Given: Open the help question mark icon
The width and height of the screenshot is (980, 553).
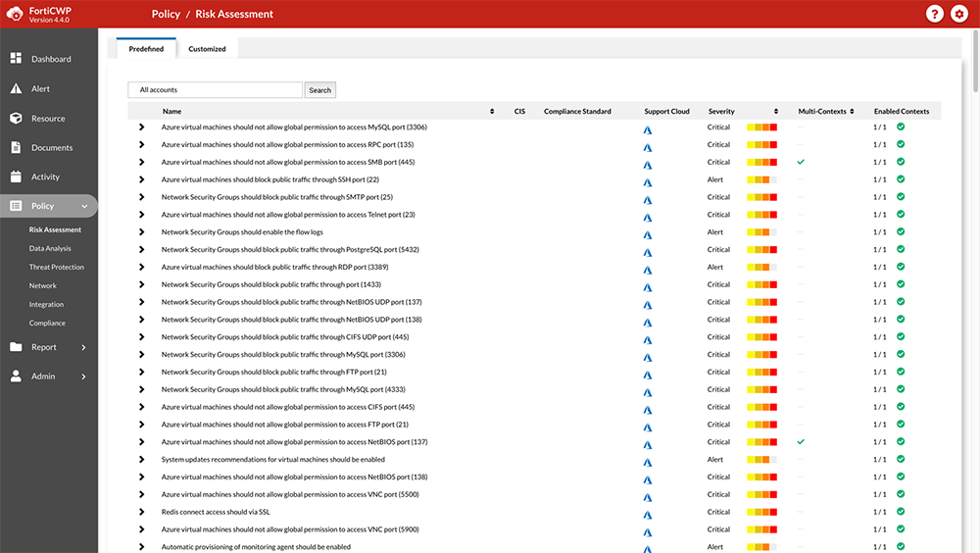Looking at the screenshot, I should [x=934, y=14].
